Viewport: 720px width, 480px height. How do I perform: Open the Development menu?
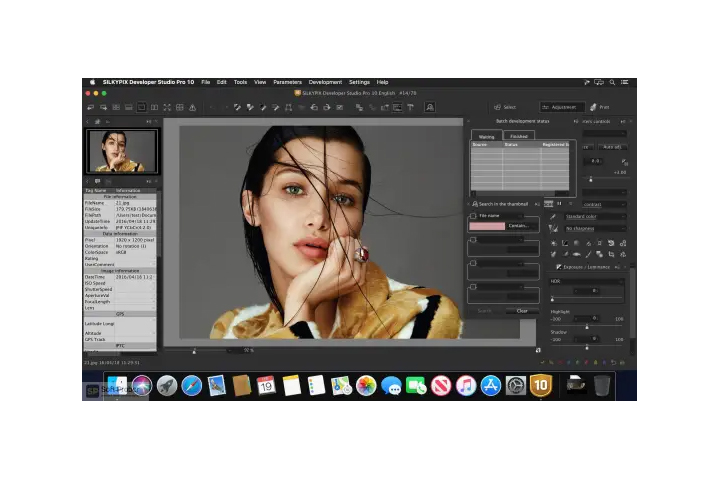click(325, 82)
